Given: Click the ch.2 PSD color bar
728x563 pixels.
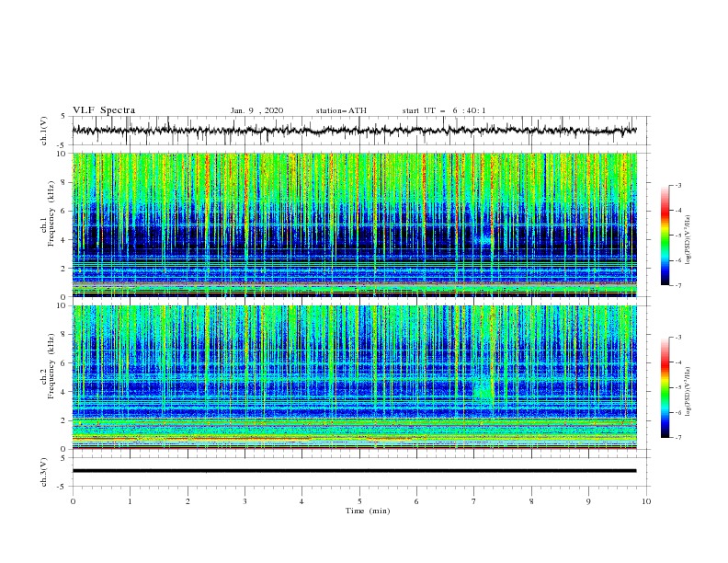Looking at the screenshot, I should coord(665,387).
